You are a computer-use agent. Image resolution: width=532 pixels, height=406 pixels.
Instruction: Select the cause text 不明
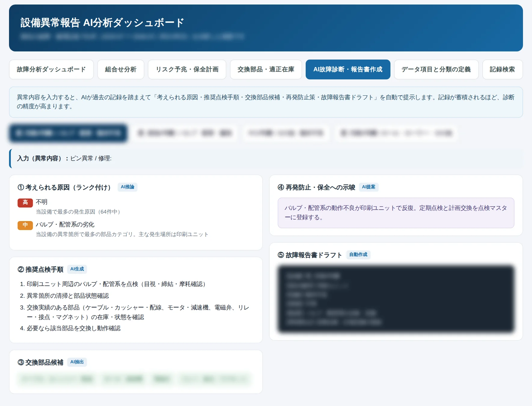pyautogui.click(x=42, y=202)
